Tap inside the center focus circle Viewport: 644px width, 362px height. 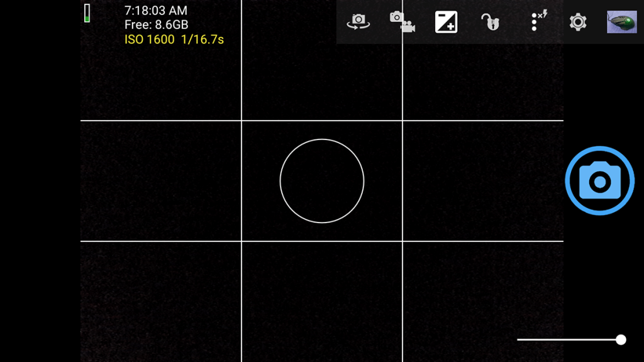322,181
